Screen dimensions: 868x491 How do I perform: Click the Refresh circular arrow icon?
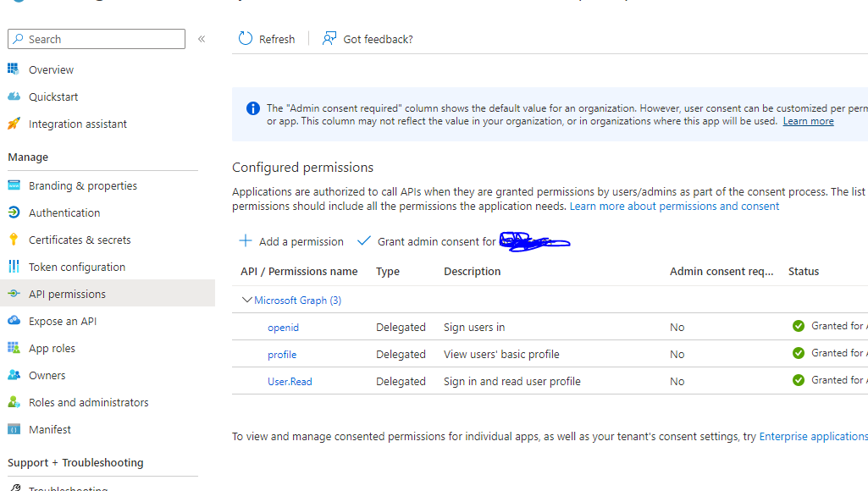pos(246,38)
